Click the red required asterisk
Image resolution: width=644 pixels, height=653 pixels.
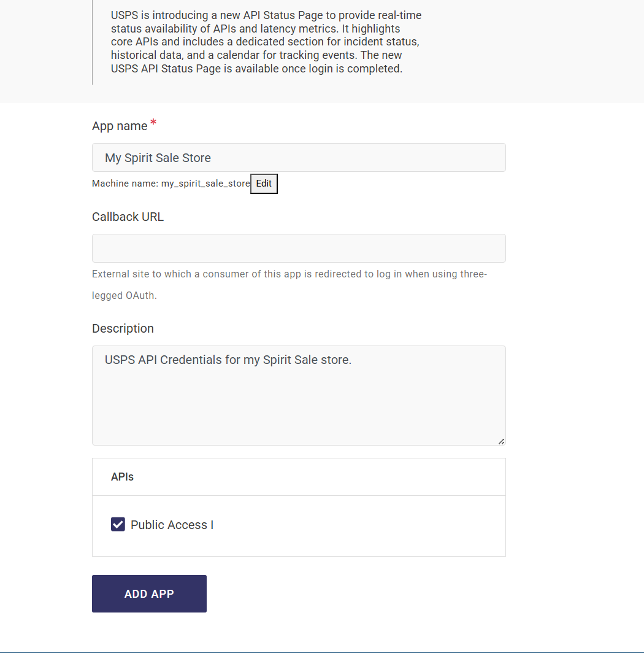[x=153, y=124]
